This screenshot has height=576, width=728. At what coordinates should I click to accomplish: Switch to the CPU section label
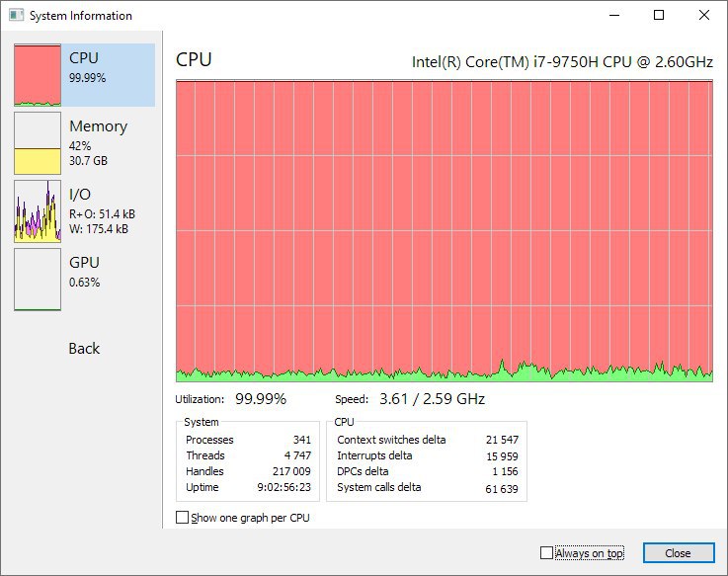click(84, 58)
